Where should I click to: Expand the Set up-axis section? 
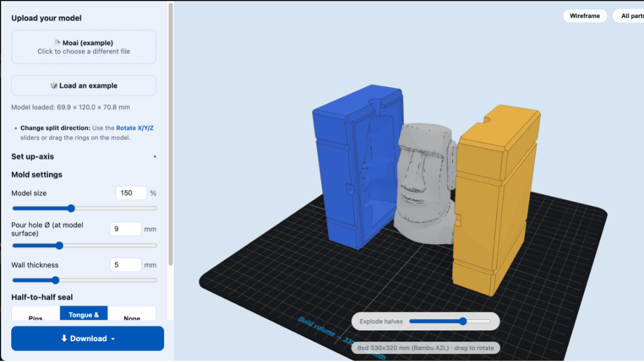[x=84, y=157]
